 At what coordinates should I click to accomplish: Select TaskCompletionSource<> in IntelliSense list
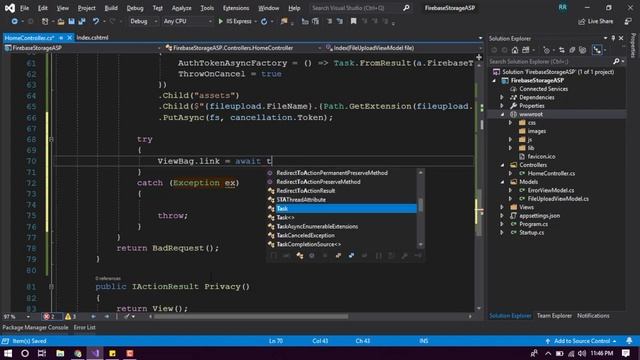[309, 244]
